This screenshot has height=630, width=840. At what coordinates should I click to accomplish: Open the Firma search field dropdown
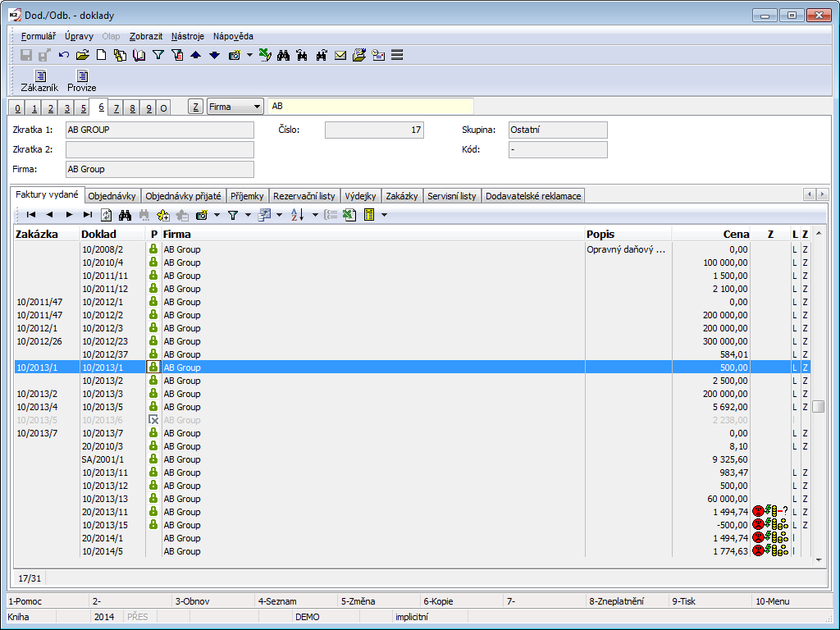[x=257, y=107]
